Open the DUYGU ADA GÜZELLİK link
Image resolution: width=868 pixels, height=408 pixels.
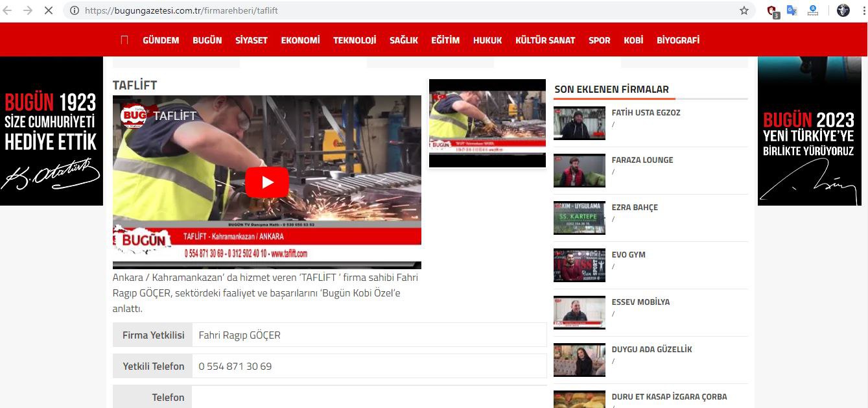[x=651, y=350]
